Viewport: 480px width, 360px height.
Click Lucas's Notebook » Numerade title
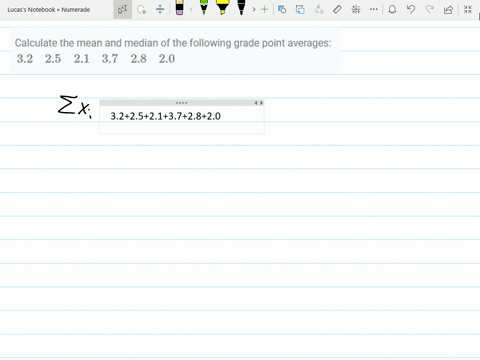[49, 10]
